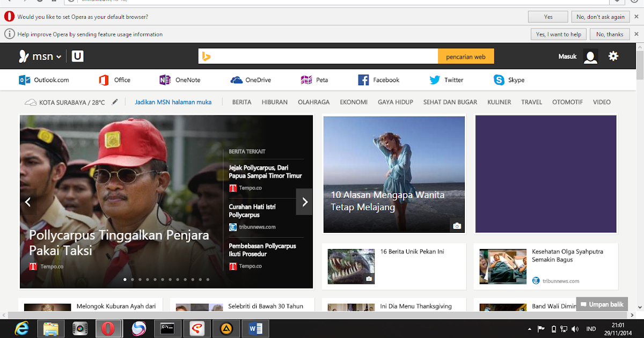Open Ini Dia Menu Thanksgiving article
Image resolution: width=644 pixels, height=338 pixels.
pyautogui.click(x=416, y=306)
